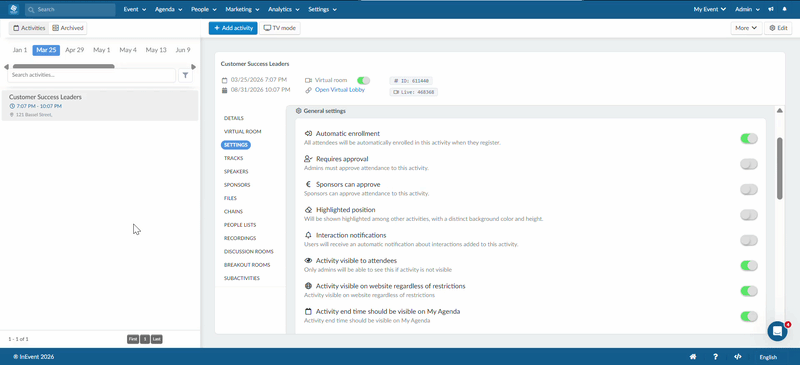Click the globe icon for website visibility
This screenshot has height=365, width=800.
[x=308, y=286]
